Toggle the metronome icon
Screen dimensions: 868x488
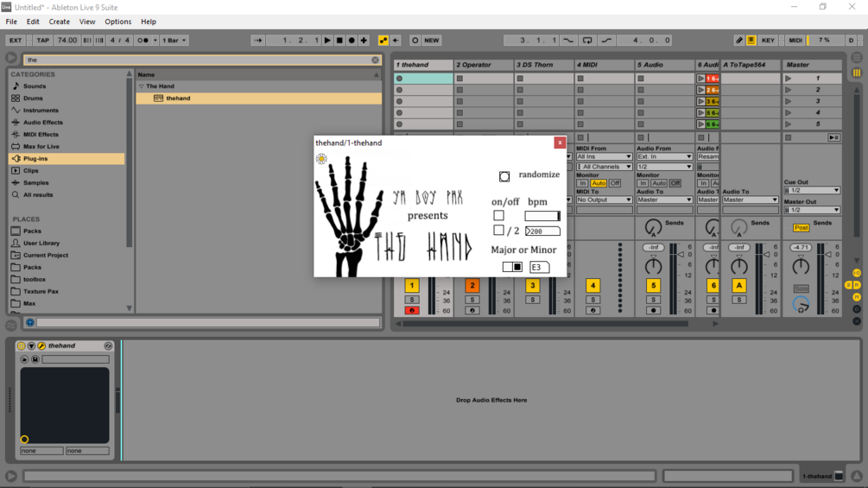click(143, 41)
